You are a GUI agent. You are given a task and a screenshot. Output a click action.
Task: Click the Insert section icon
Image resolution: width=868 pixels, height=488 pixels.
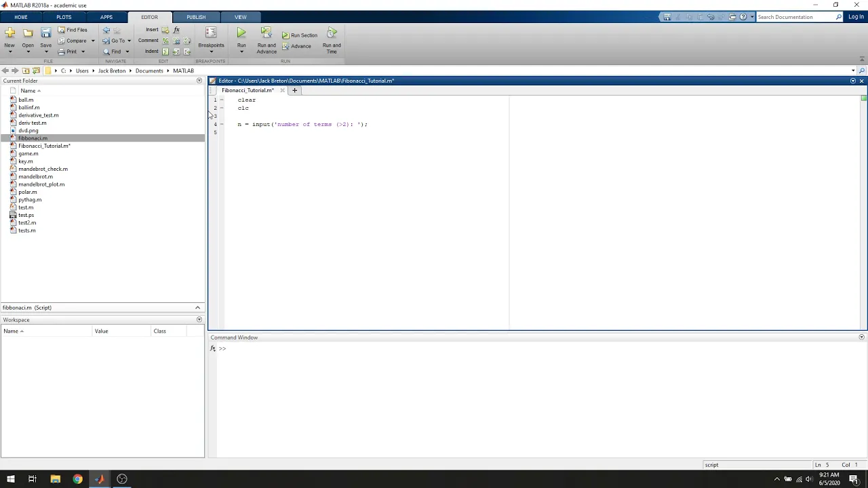[x=165, y=30]
